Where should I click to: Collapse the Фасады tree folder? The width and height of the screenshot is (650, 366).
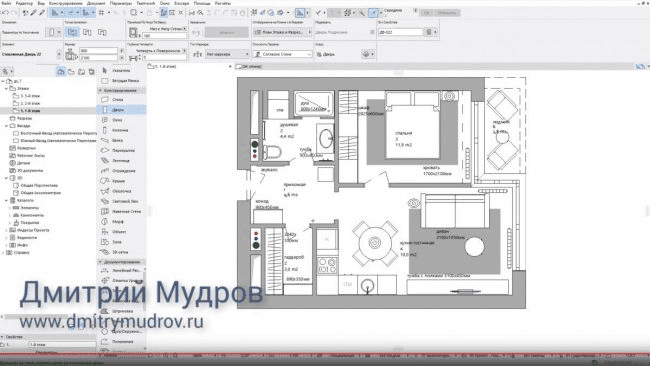tap(6, 126)
